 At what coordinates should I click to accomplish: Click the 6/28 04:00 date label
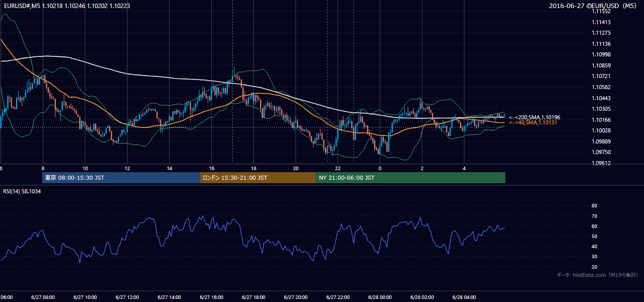coord(464,297)
